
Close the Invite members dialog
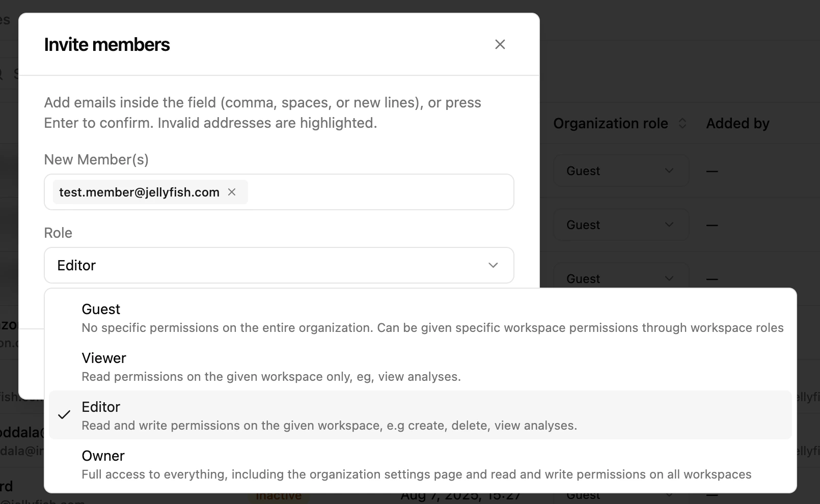pyautogui.click(x=500, y=44)
